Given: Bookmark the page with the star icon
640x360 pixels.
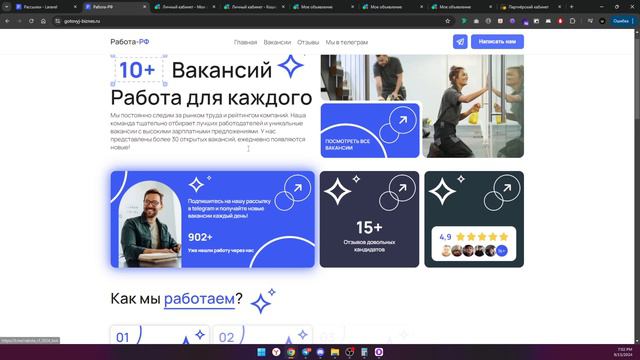Looking at the screenshot, I should point(448,21).
